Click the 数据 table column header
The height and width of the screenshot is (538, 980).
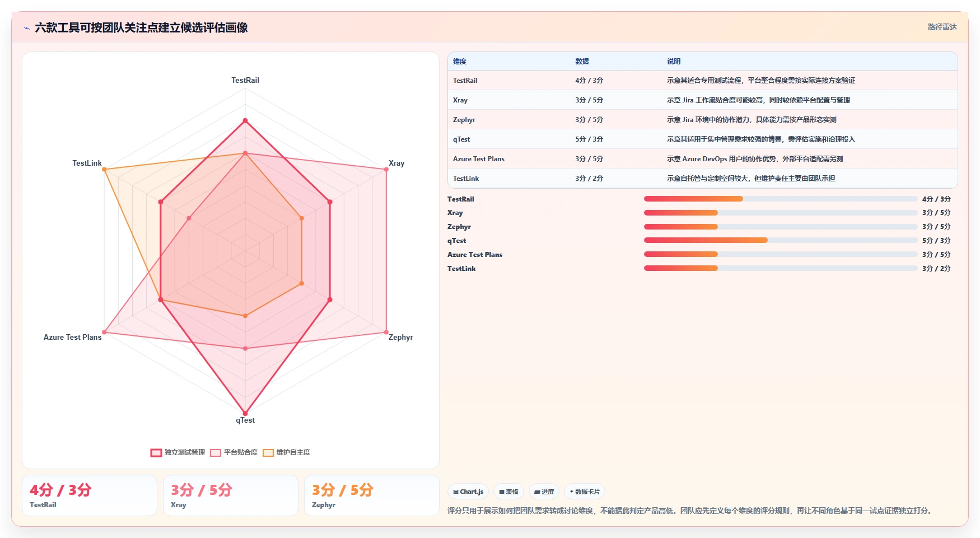582,62
